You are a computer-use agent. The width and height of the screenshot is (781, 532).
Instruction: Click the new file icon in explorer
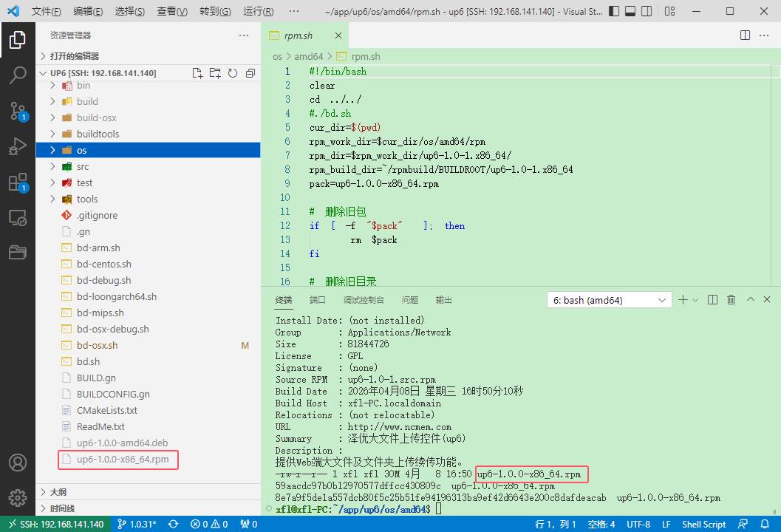(197, 73)
